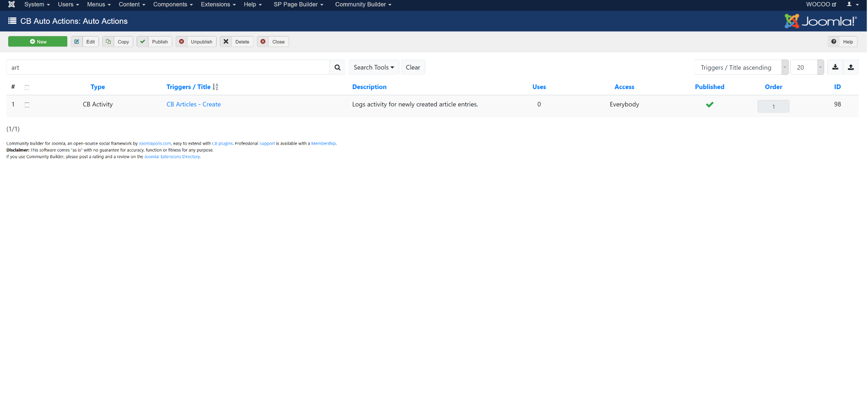Sort by the ID column header

837,87
